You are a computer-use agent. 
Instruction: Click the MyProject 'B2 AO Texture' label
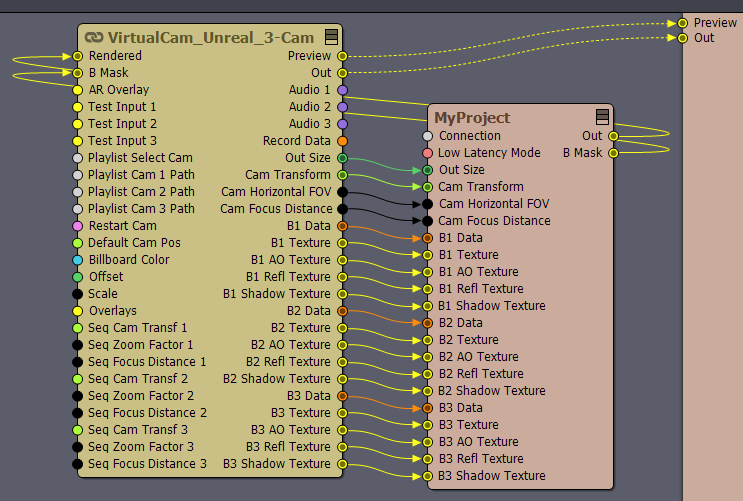[479, 357]
